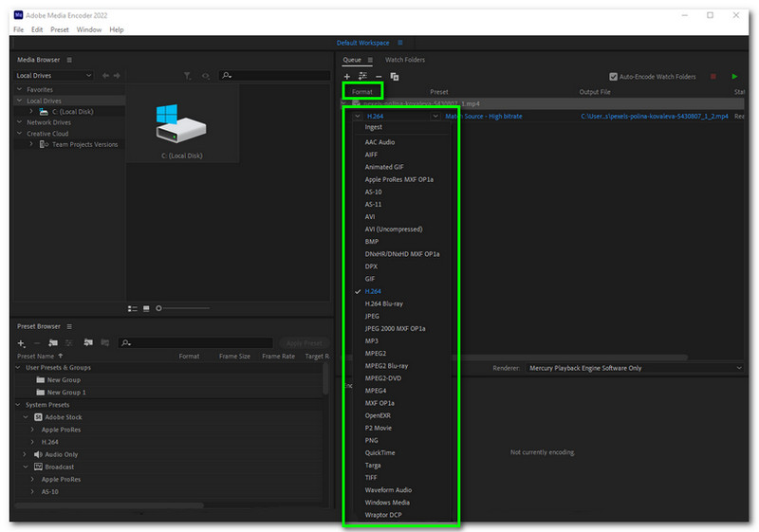Start the queue with the green play icon
The height and width of the screenshot is (532, 759).
click(733, 76)
